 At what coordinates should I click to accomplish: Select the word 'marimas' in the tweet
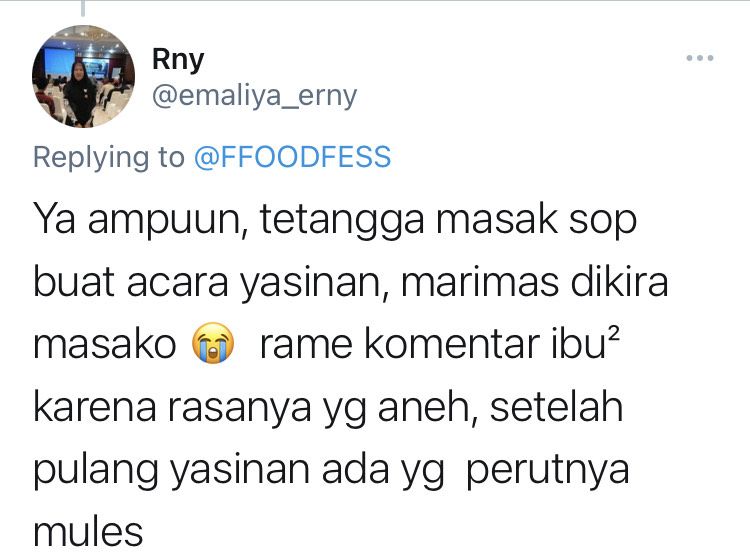click(480, 282)
